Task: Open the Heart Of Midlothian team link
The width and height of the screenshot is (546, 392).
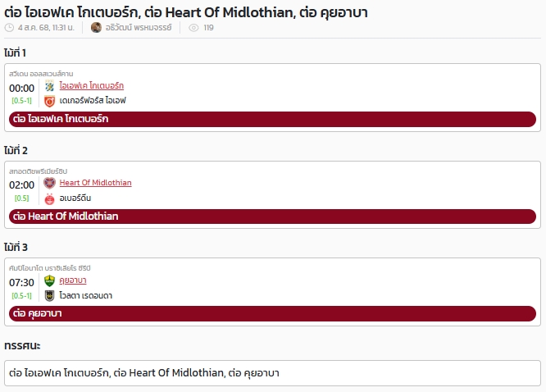Action: (95, 183)
